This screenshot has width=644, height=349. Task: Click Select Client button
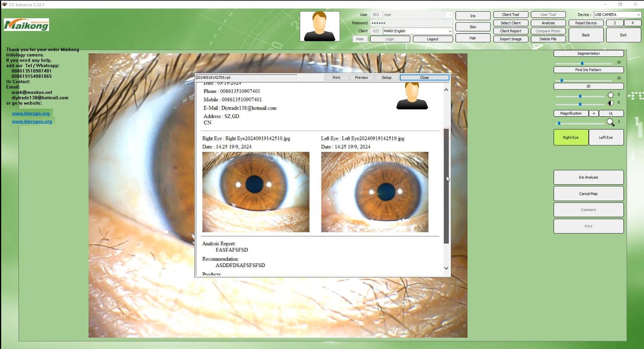pos(511,23)
